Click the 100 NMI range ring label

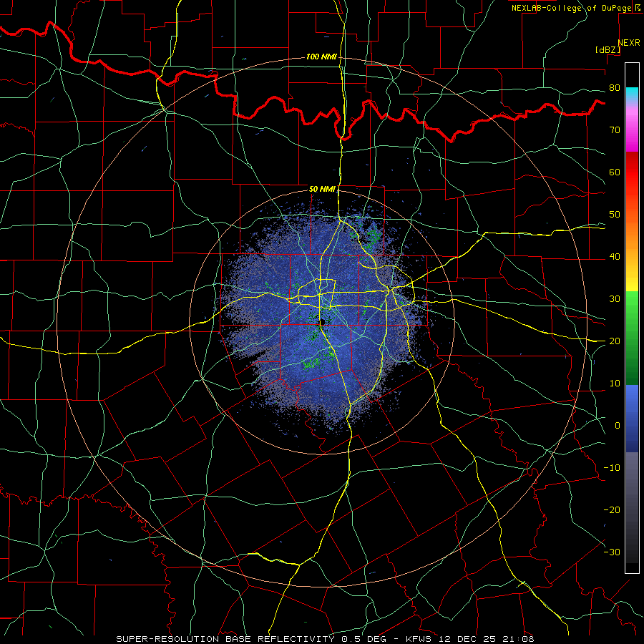click(x=321, y=57)
